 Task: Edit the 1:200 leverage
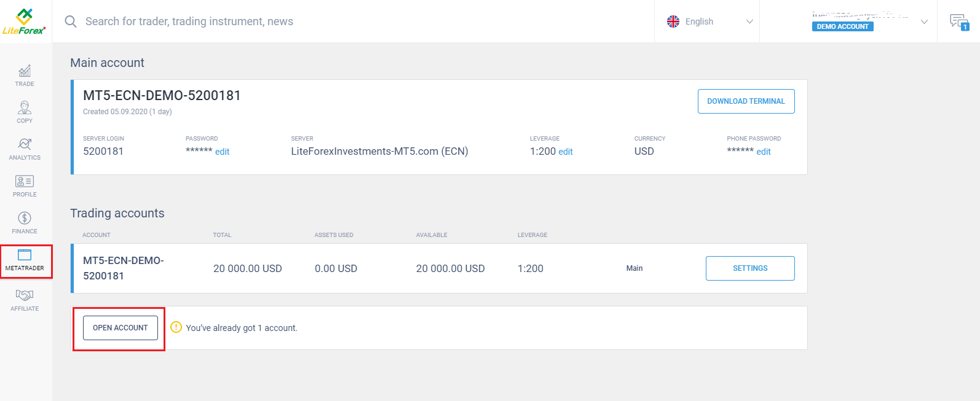566,152
